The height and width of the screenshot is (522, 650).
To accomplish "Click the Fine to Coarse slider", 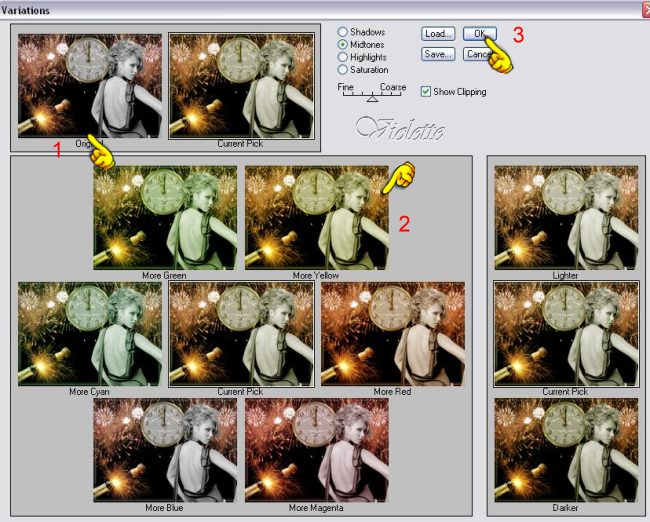I will coord(372,99).
